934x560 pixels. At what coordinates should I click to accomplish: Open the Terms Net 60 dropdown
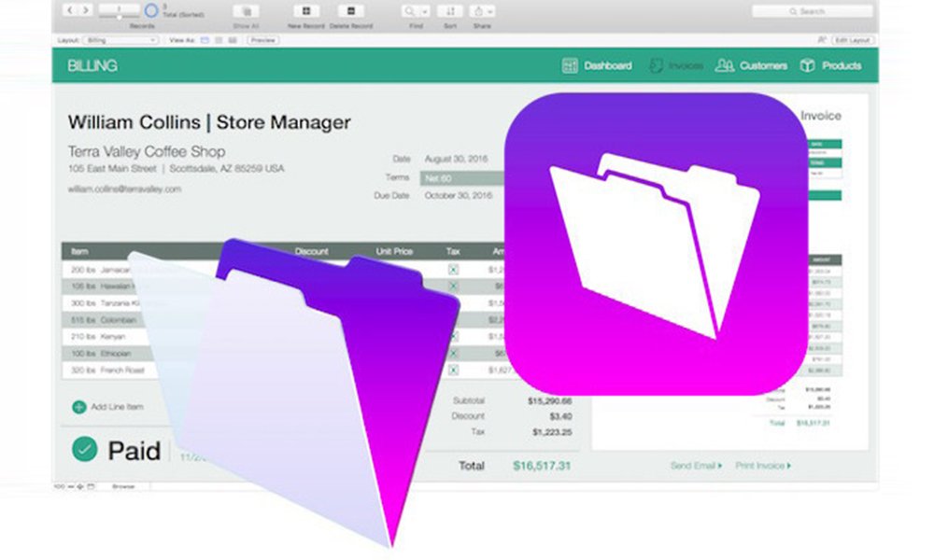462,178
